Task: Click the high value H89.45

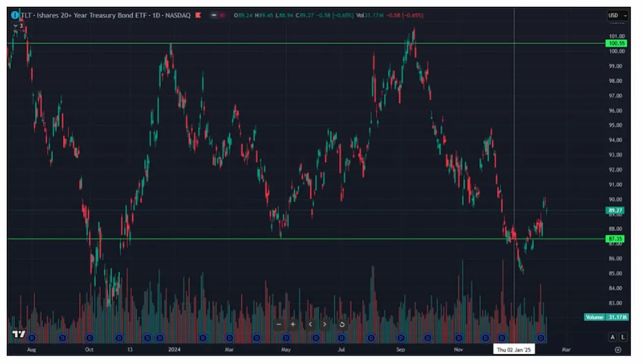Action: [264, 15]
